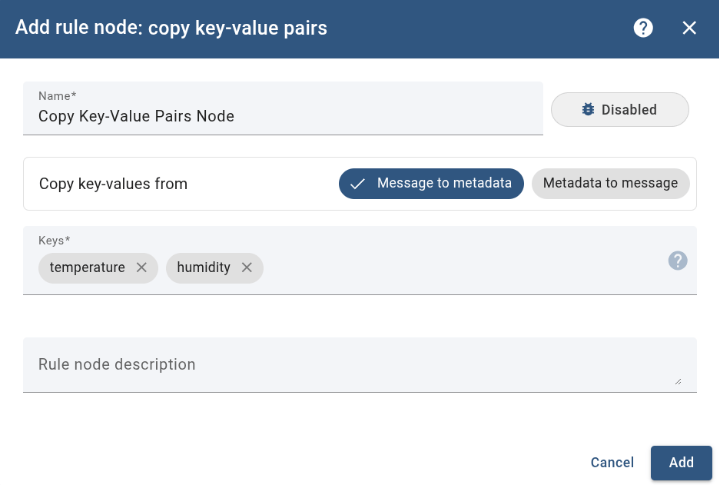This screenshot has height=485, width=719.
Task: Click the dialog title text
Action: pos(171,28)
